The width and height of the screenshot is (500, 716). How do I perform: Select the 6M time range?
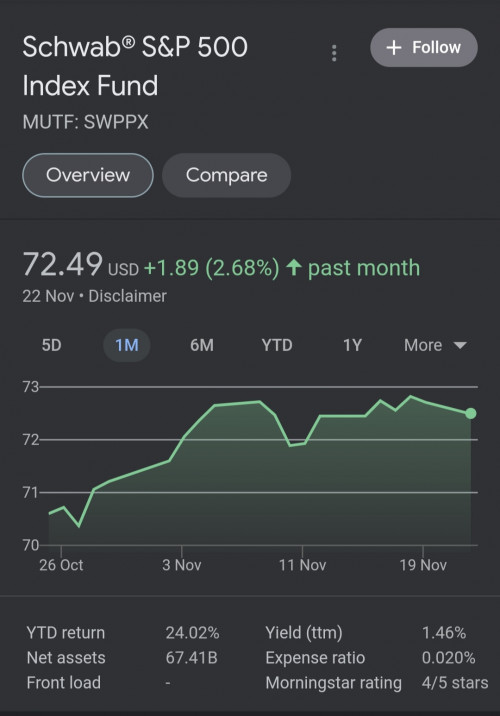[x=202, y=345]
